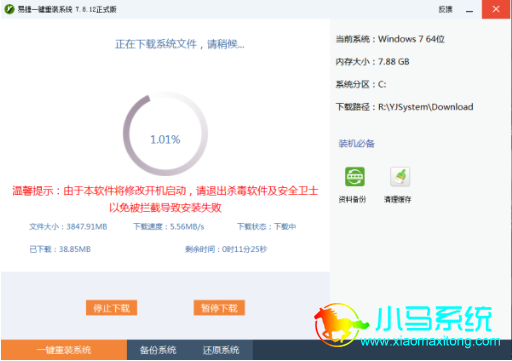Switch to the 备份系统 tab
The height and width of the screenshot is (361, 512).
158,350
